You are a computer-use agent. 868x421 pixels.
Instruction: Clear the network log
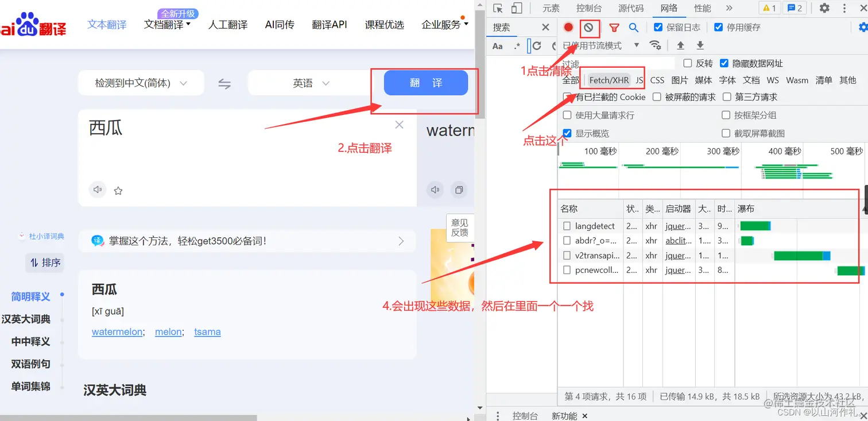590,27
